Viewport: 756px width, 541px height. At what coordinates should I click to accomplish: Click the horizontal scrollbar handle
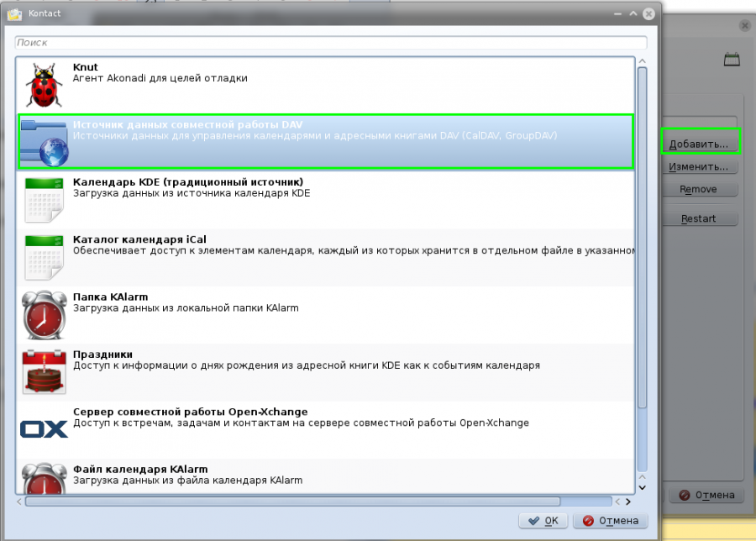292,502
